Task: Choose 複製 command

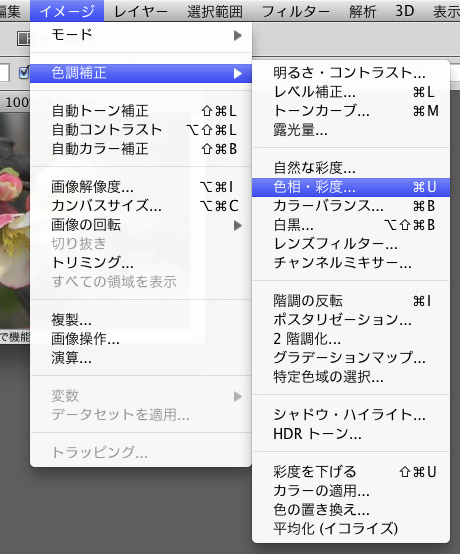Action: coord(141,320)
